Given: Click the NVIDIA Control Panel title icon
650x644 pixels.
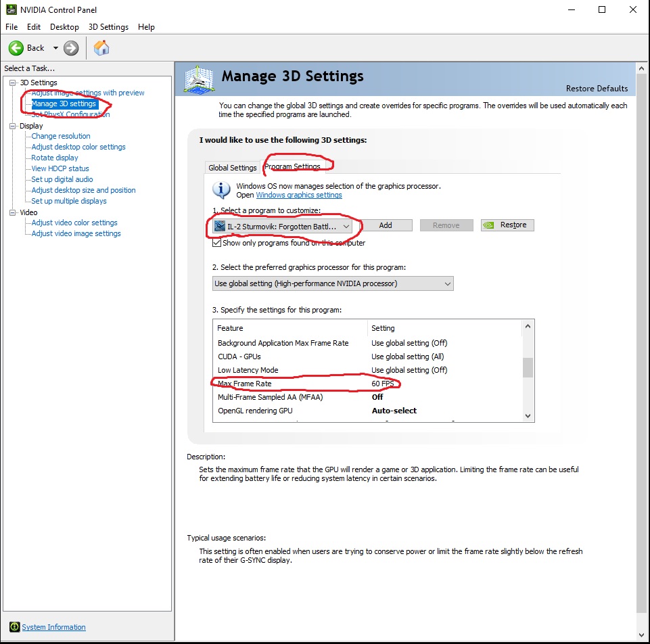Looking at the screenshot, I should coord(11,9).
